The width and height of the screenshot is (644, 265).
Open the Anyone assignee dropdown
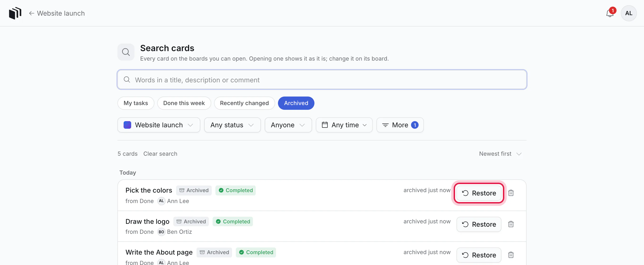pos(288,125)
